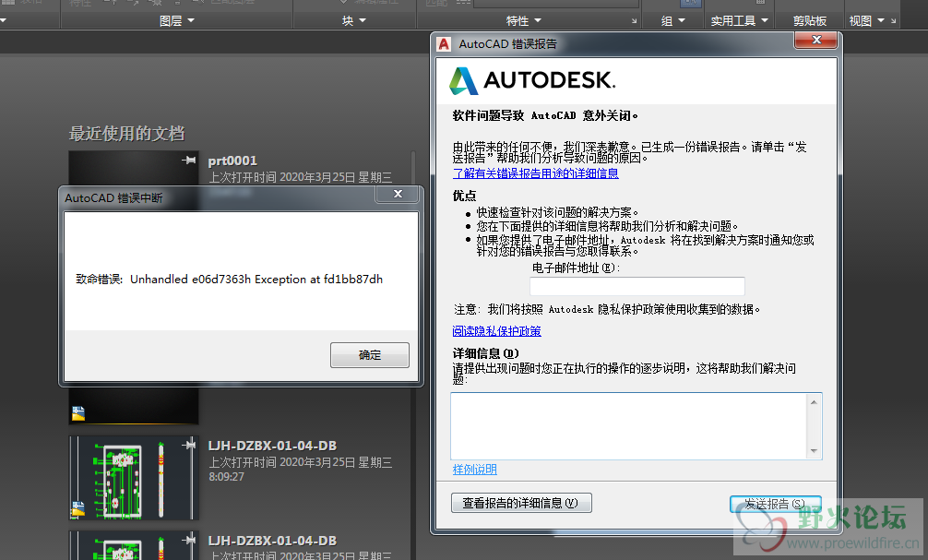Pin the LJH-DZBX-01-04-DB entry opened at 8:09:27
Viewport: 928px width, 560px height.
pos(189,445)
